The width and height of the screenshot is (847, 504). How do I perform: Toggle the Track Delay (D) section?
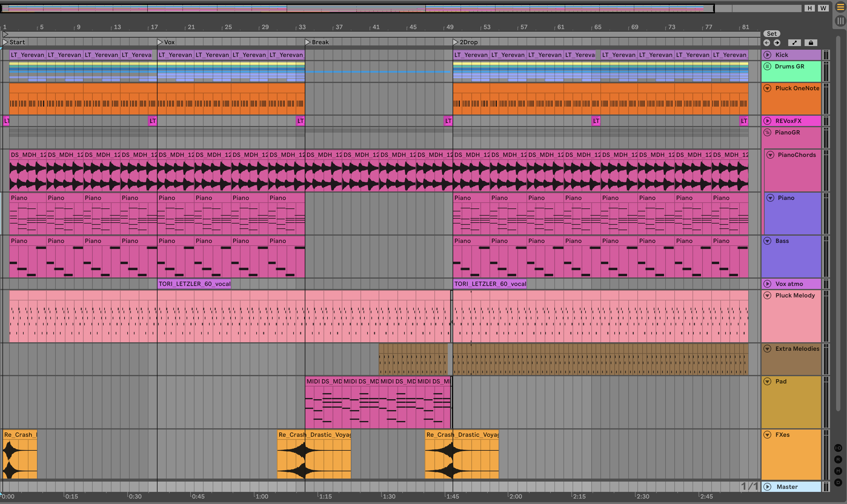(838, 482)
